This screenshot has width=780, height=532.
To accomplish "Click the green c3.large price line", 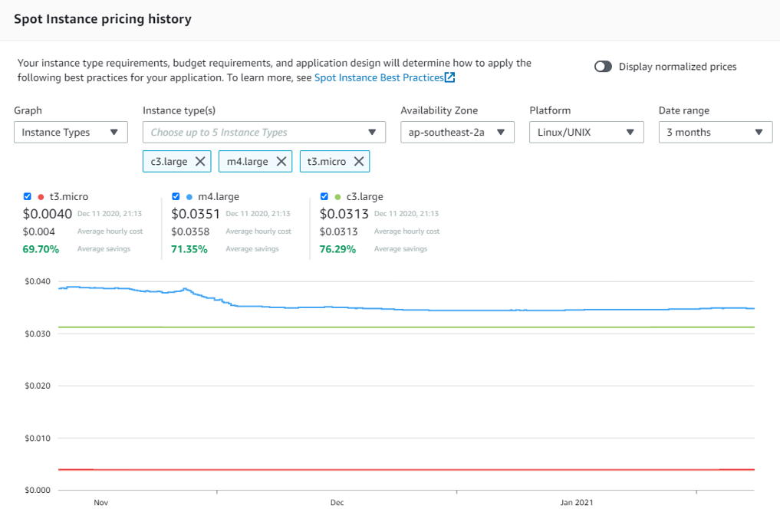I will coord(406,327).
